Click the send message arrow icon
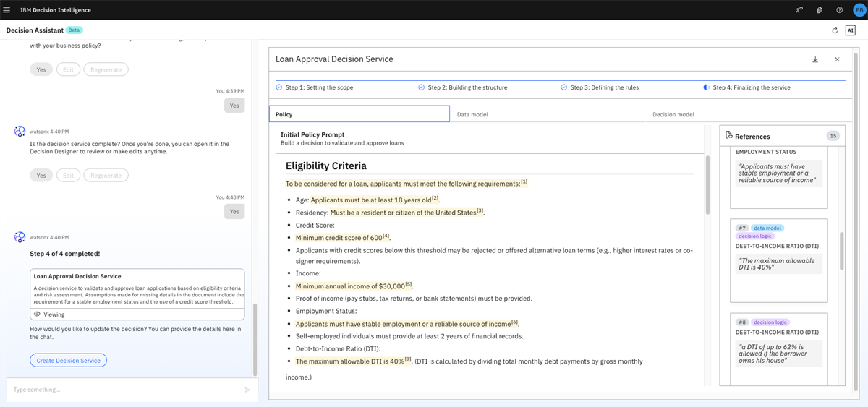This screenshot has width=868, height=407. (x=247, y=390)
